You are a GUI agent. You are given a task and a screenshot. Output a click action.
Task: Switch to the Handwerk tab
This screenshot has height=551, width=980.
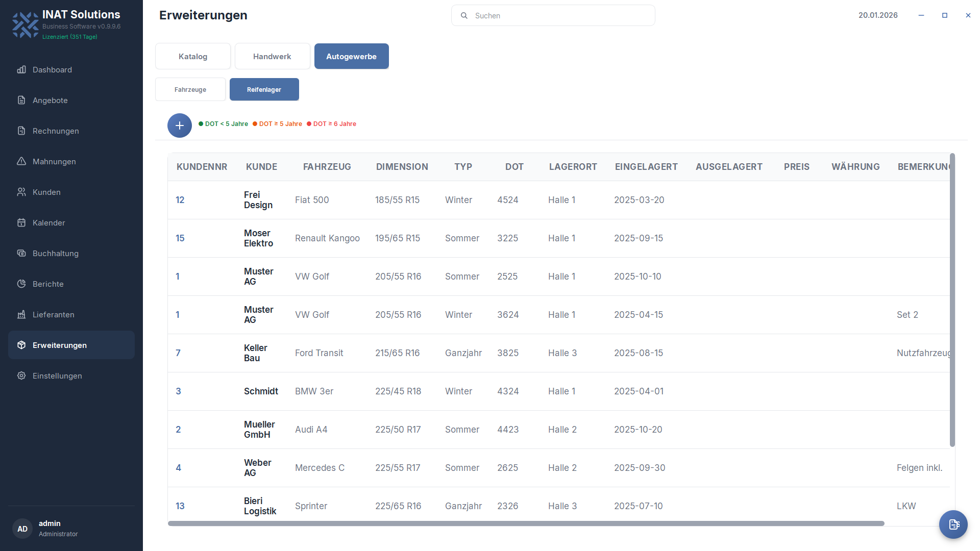point(272,57)
